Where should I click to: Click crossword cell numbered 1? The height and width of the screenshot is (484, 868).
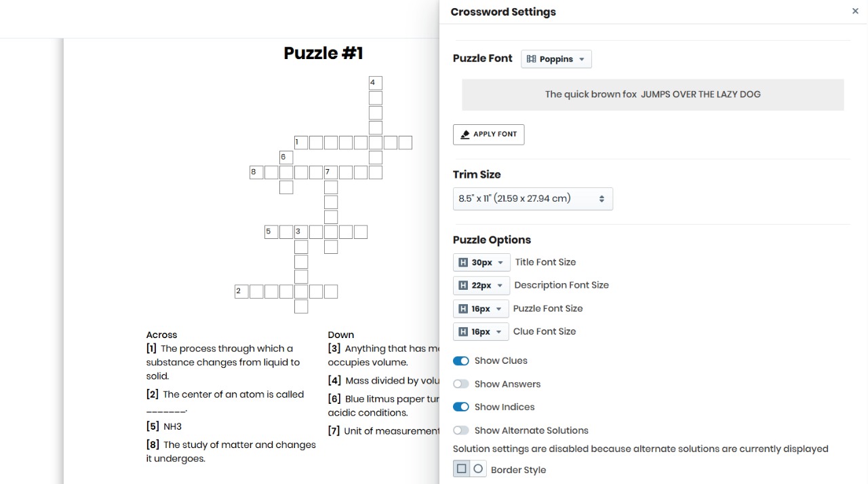point(301,143)
